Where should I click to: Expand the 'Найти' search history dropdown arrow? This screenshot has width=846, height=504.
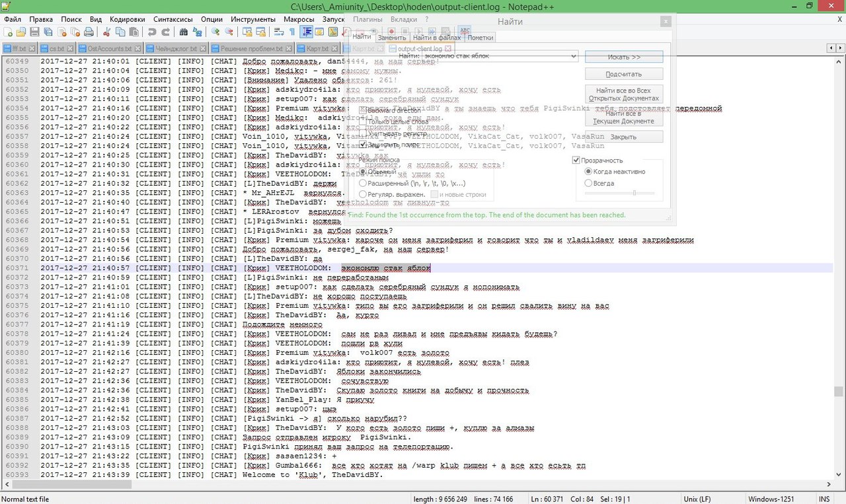point(574,57)
